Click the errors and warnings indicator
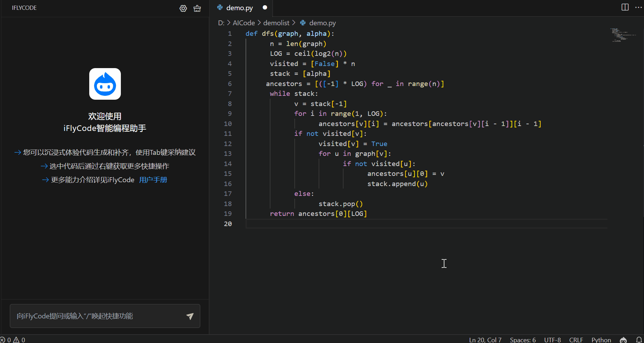The image size is (644, 343). tap(13, 339)
